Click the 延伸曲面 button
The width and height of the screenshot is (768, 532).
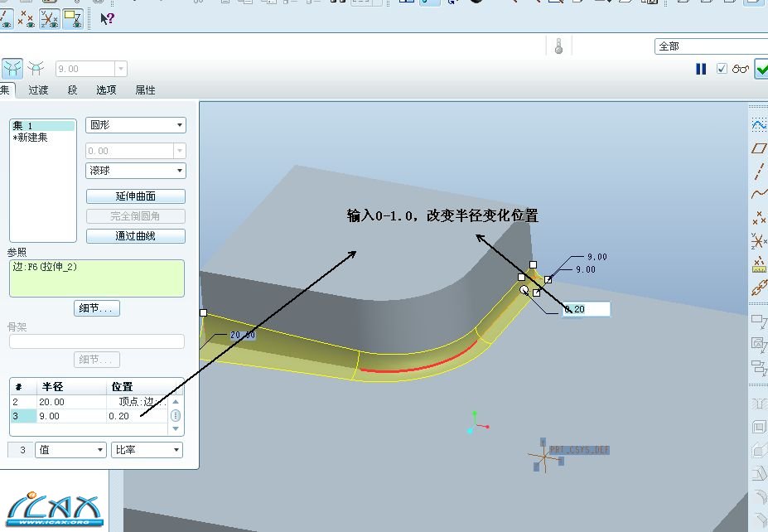tap(136, 196)
